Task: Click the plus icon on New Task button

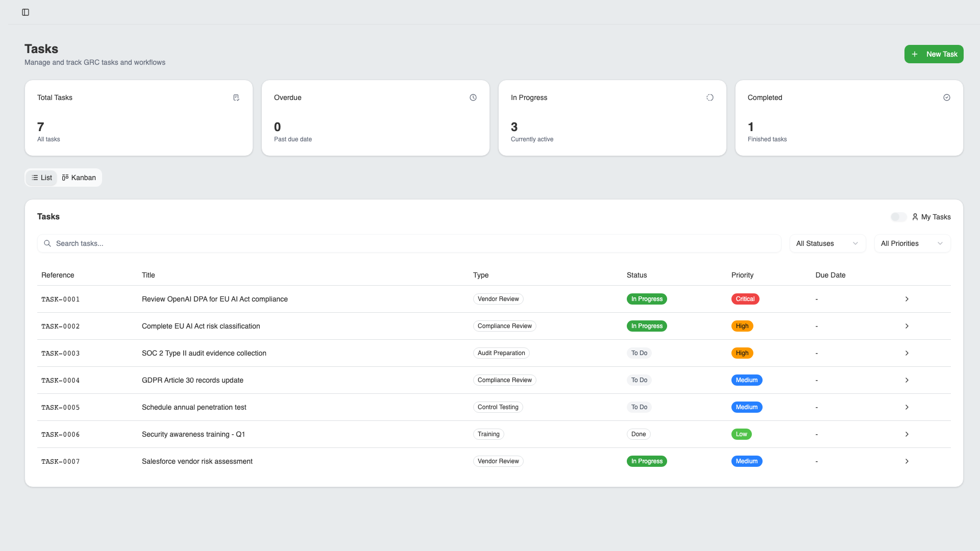Action: 914,54
